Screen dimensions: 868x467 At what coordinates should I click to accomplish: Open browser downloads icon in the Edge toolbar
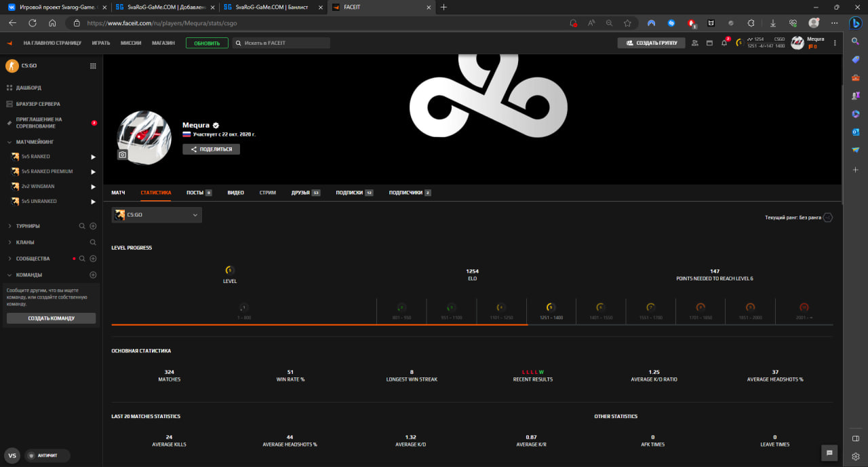(x=772, y=23)
